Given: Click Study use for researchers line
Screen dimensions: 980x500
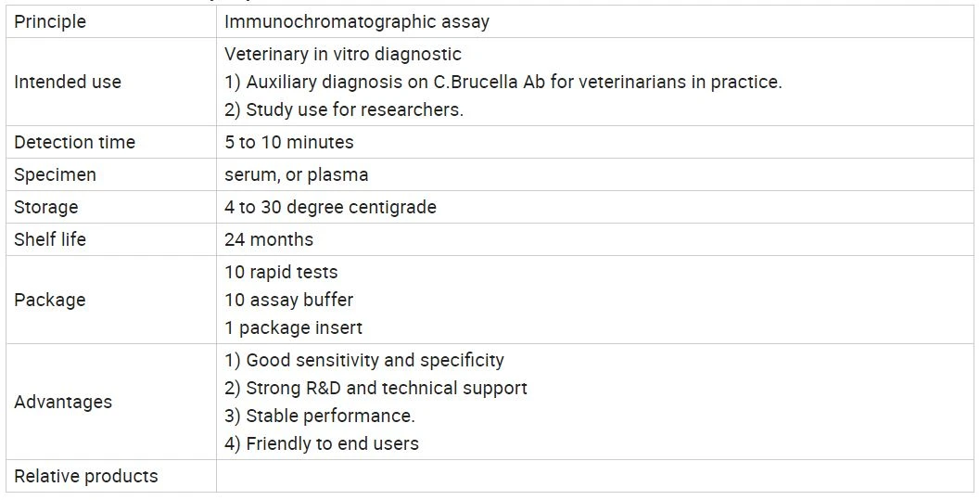Looking at the screenshot, I should point(344,109).
